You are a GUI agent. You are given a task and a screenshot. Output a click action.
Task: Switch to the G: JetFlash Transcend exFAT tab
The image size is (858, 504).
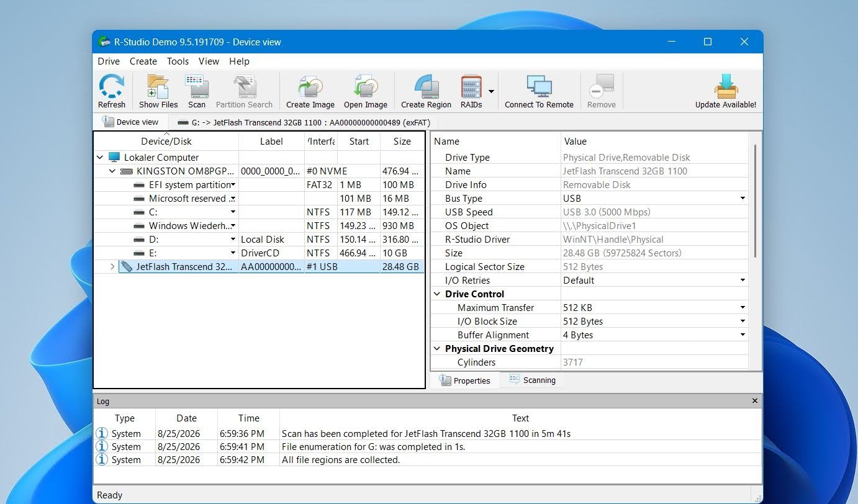[304, 122]
